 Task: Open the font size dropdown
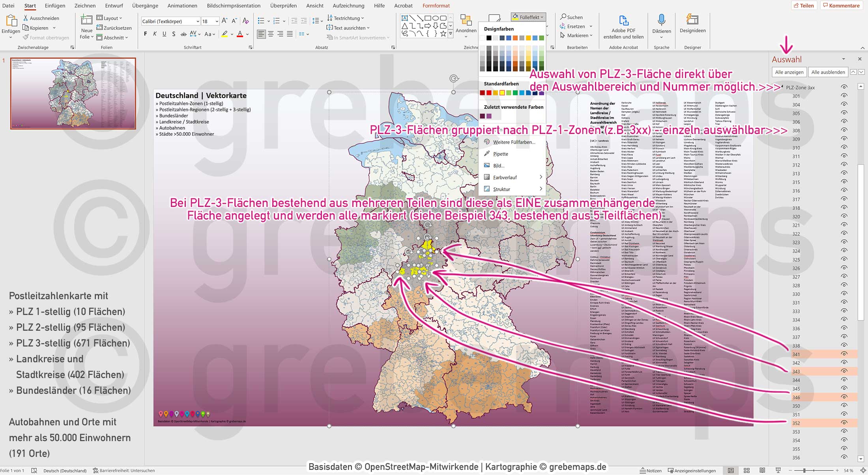click(216, 21)
